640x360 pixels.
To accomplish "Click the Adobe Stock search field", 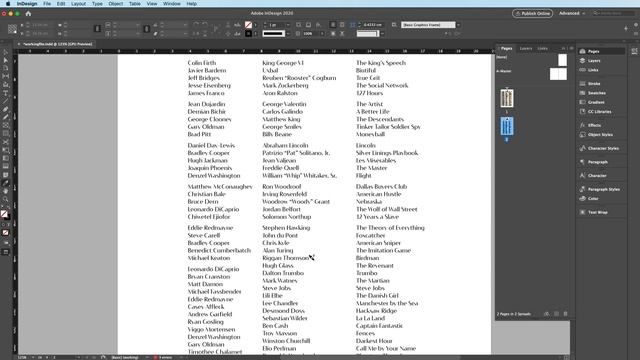I will pyautogui.click(x=613, y=13).
